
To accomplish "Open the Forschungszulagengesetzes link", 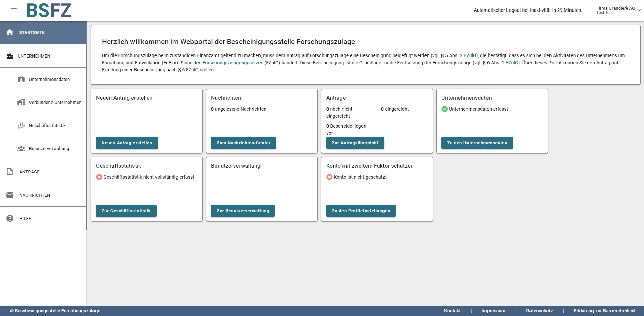I will (233, 63).
